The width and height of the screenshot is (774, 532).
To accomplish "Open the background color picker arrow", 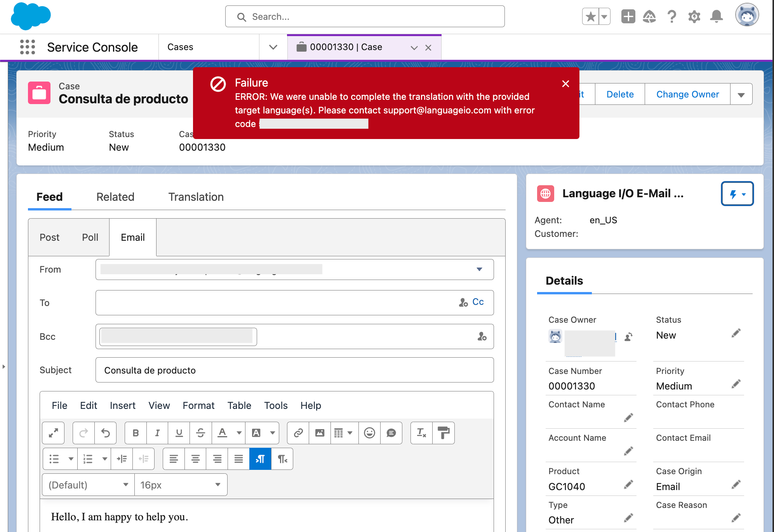I will [x=273, y=433].
